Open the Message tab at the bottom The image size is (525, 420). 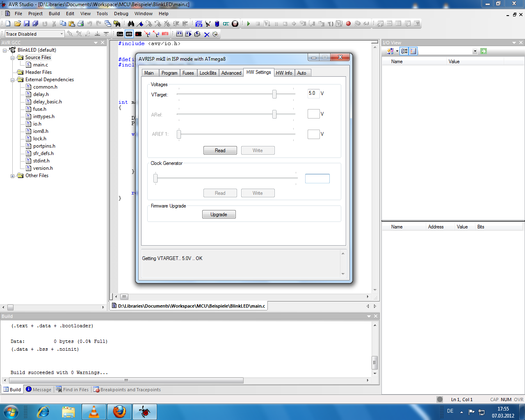39,390
